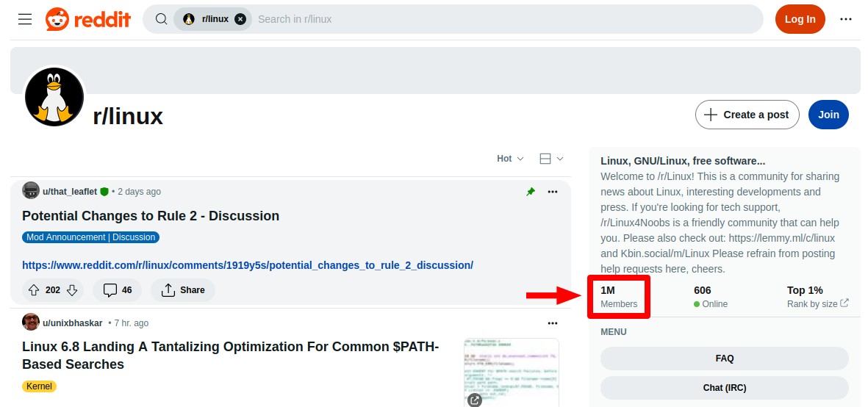Open the three-dot menu on the that_leaflet post
The image size is (868, 407).
(552, 192)
